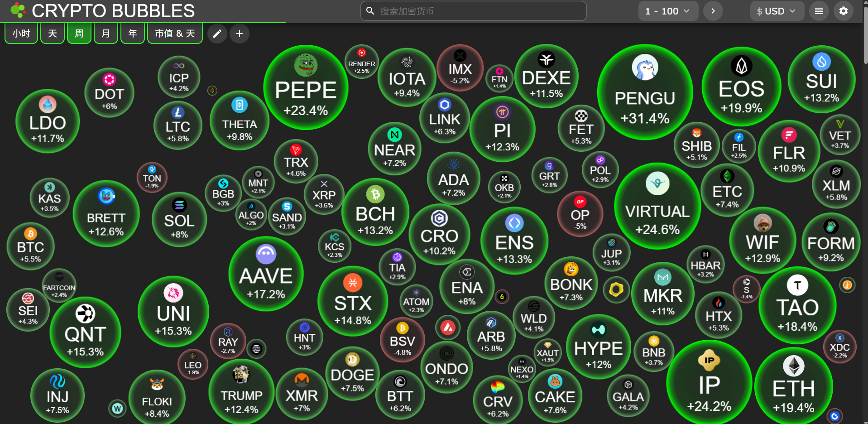This screenshot has height=424, width=868.
Task: Open the list view menu icon
Action: click(819, 11)
